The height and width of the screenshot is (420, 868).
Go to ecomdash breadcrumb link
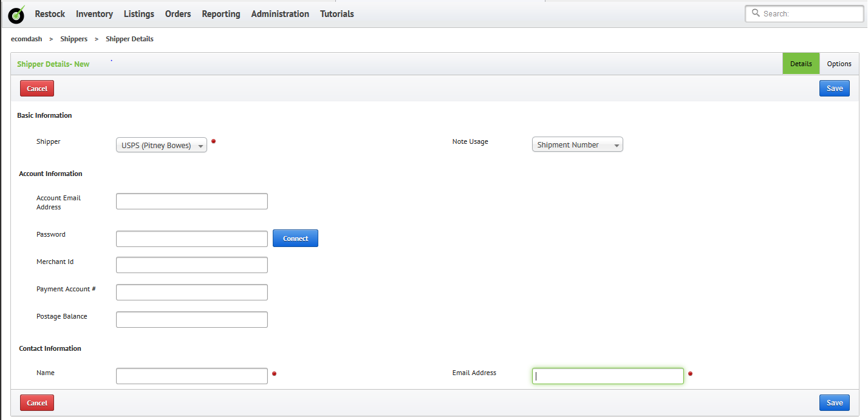[26, 39]
